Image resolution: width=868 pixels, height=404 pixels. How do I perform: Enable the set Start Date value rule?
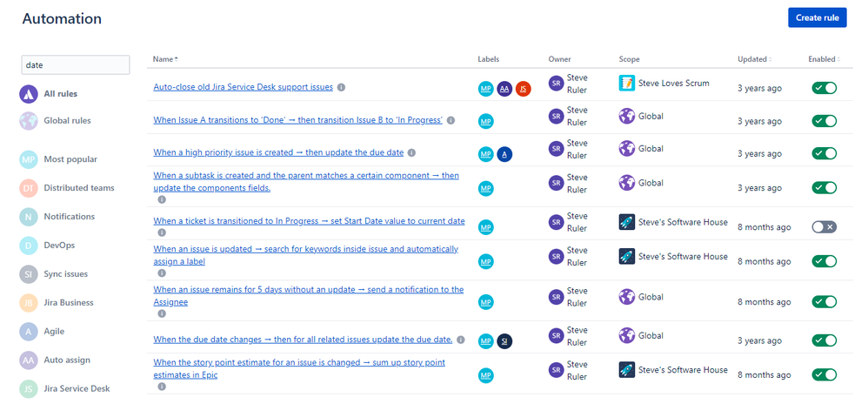[x=825, y=226]
